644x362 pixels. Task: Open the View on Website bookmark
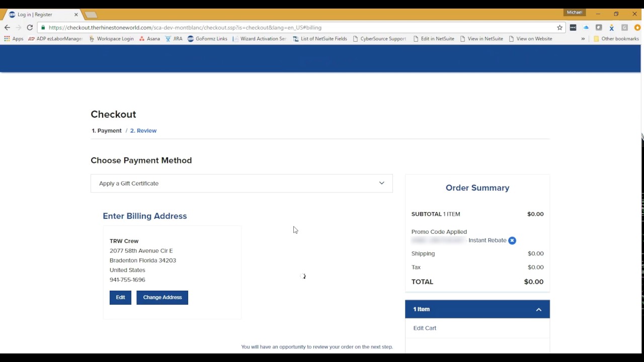[x=530, y=39]
